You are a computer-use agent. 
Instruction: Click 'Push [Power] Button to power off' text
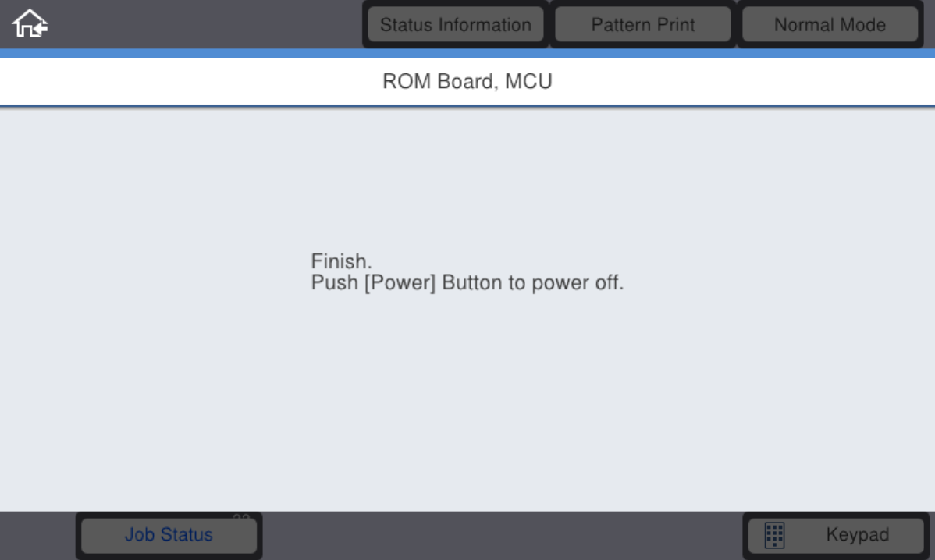467,282
